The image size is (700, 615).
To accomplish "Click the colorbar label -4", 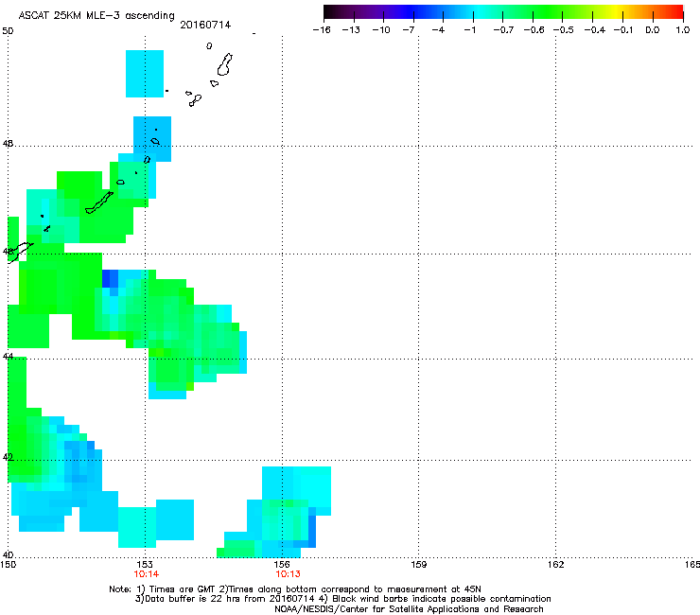I will click(x=438, y=30).
